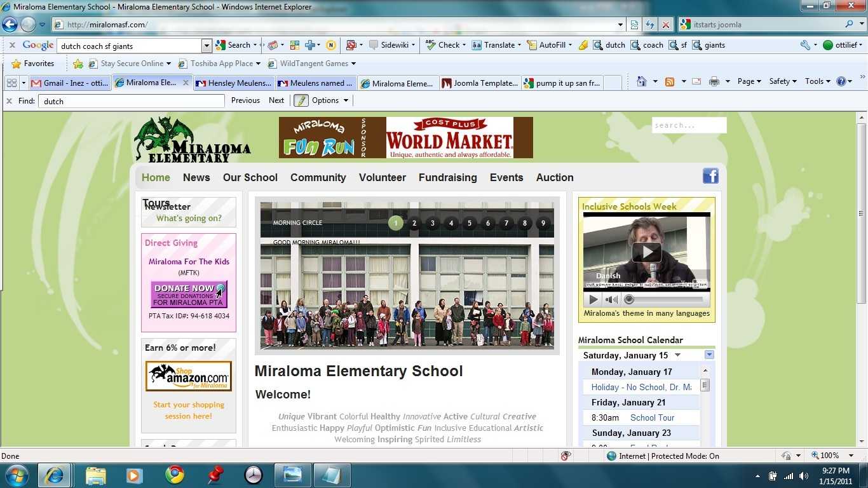
Task: Click the orange RSS feeds icon
Action: click(x=669, y=81)
